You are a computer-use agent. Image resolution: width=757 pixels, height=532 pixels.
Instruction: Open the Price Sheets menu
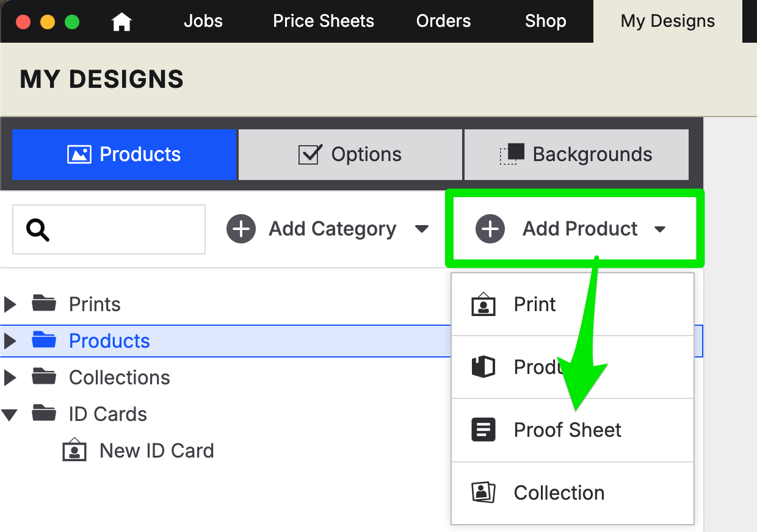pyautogui.click(x=324, y=21)
